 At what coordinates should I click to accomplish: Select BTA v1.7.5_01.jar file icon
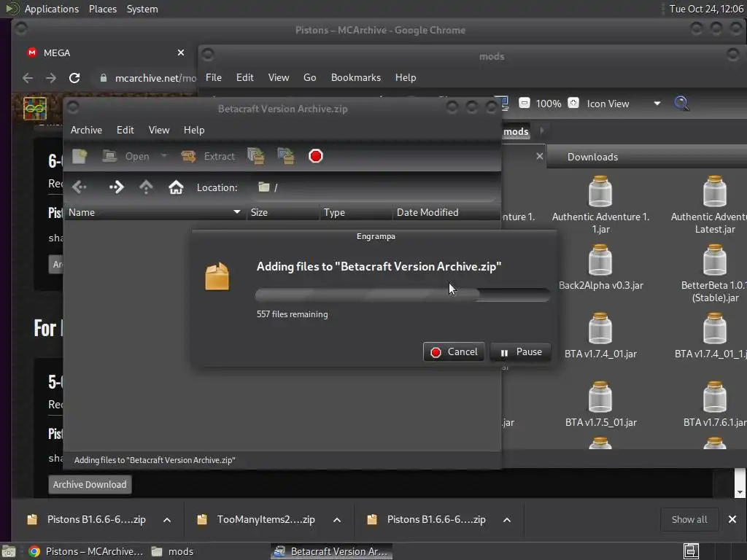tap(600, 397)
